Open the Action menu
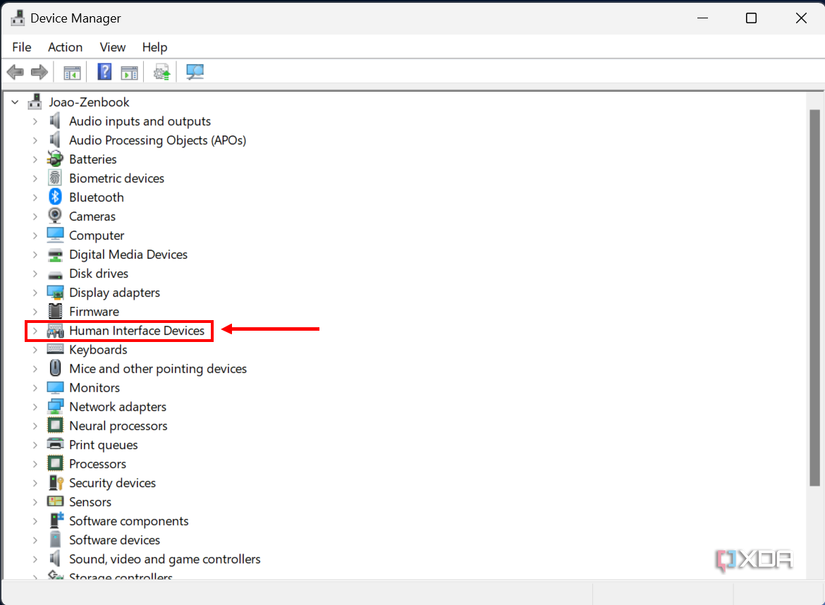825x605 pixels. [65, 47]
